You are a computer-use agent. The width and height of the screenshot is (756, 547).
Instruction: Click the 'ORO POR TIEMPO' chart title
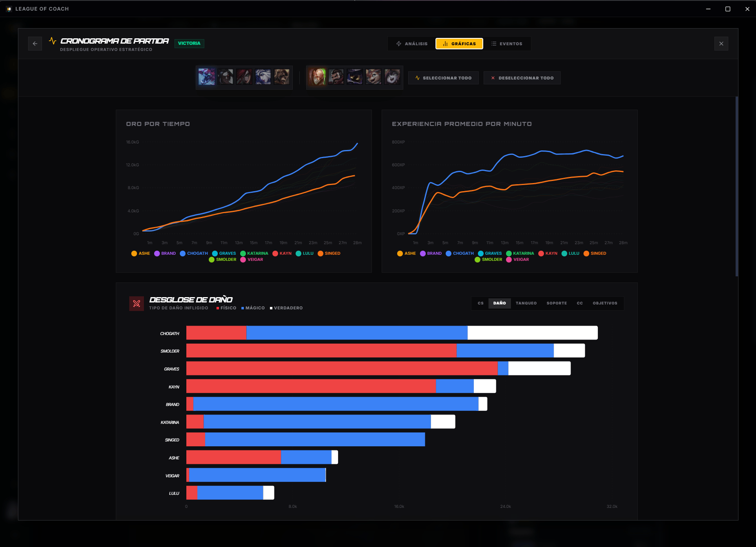pyautogui.click(x=158, y=124)
